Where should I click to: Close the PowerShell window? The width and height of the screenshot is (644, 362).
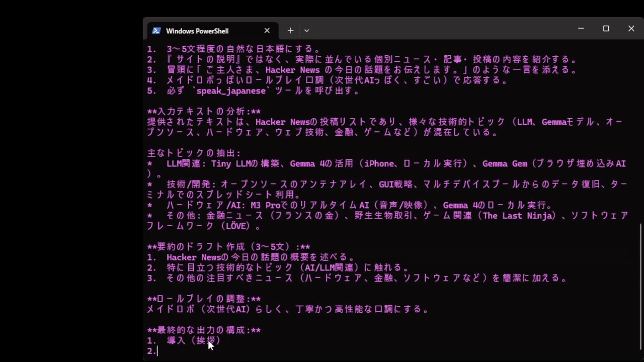631,29
